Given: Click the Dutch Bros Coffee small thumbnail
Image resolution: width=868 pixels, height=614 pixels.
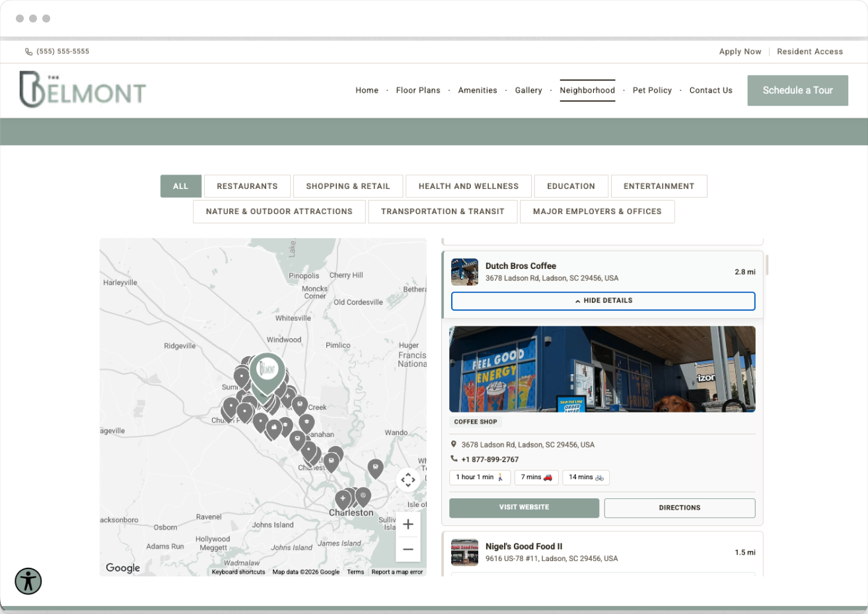Looking at the screenshot, I should (464, 272).
